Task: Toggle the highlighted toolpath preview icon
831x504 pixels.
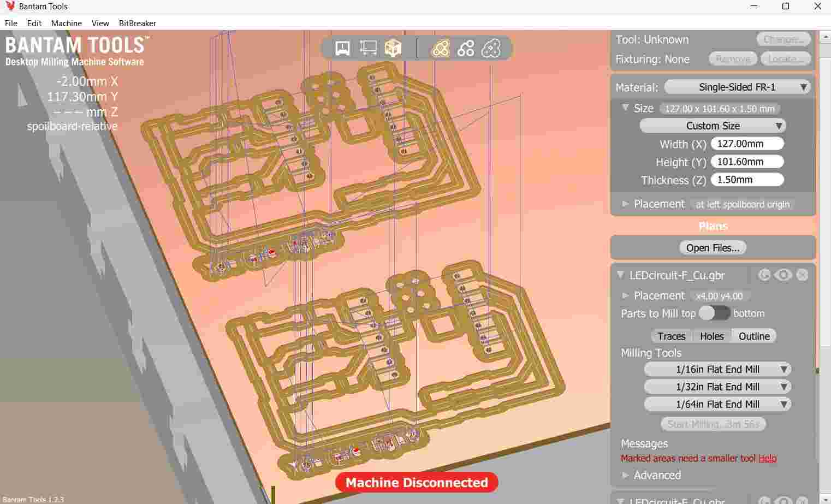Action: click(441, 48)
